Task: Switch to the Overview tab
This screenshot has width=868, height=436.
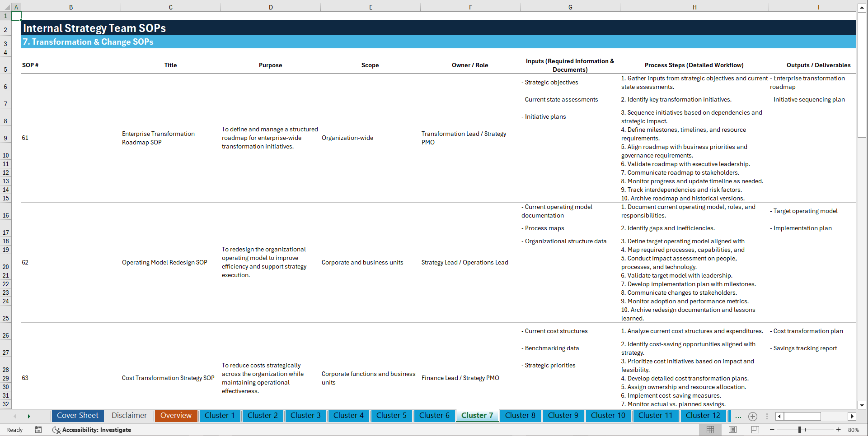Action: click(x=176, y=415)
